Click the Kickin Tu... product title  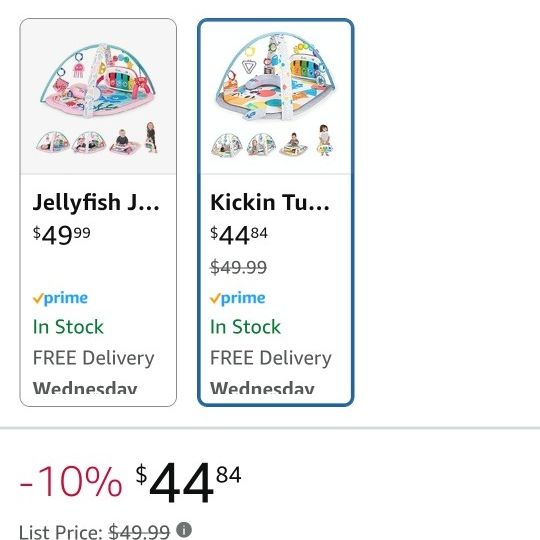click(270, 202)
